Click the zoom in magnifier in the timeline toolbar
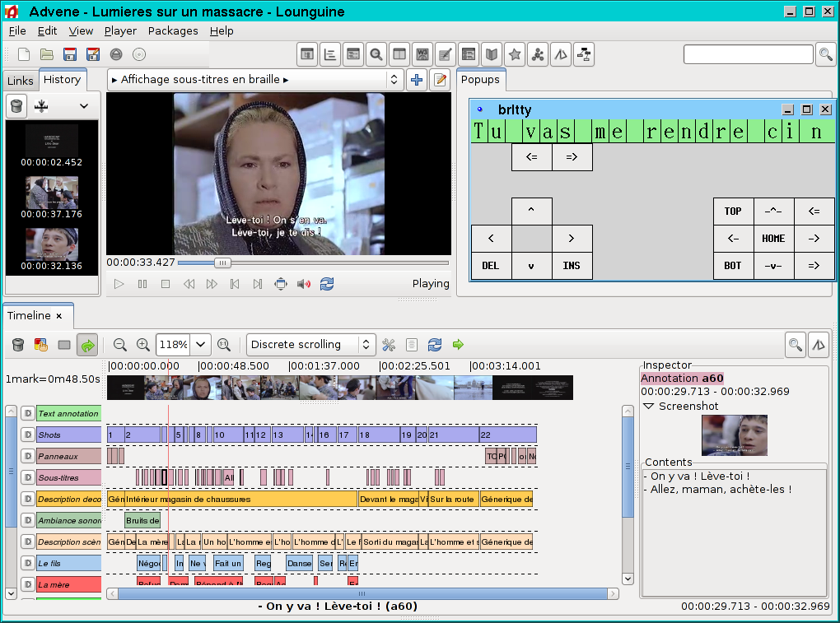 pos(143,345)
